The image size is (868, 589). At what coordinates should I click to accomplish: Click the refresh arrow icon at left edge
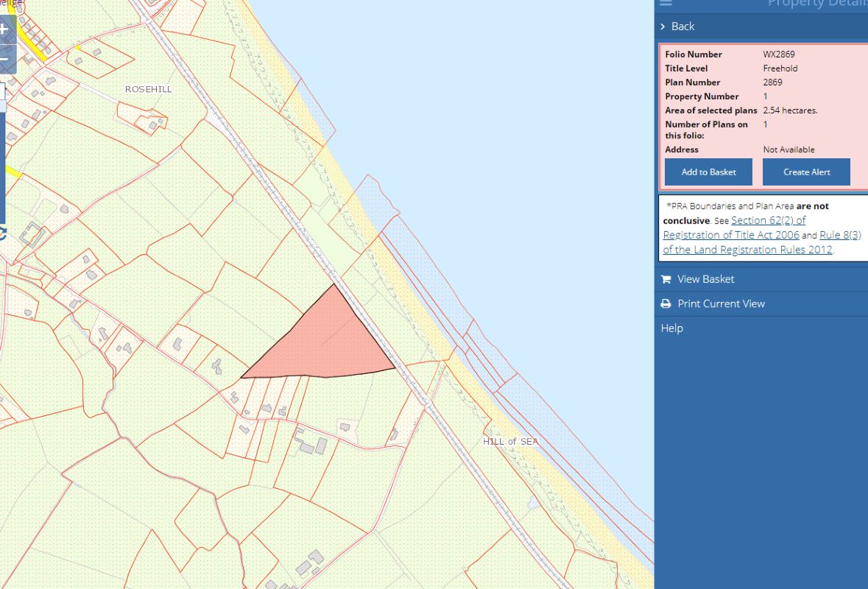click(x=2, y=233)
